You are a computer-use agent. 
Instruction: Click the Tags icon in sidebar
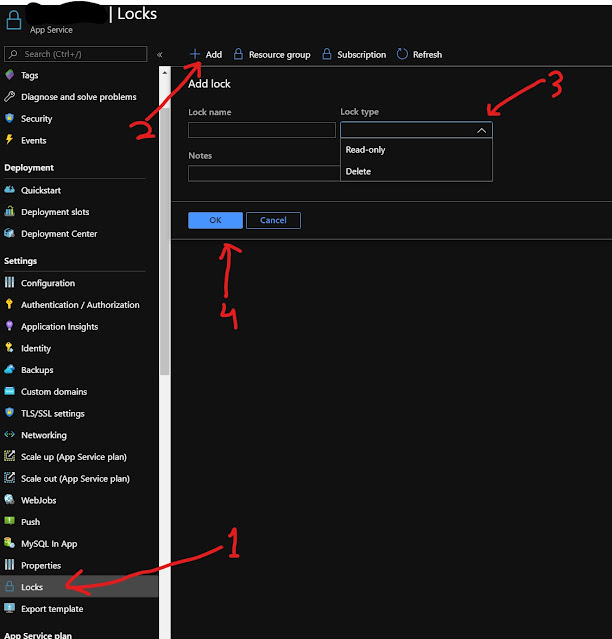click(9, 75)
